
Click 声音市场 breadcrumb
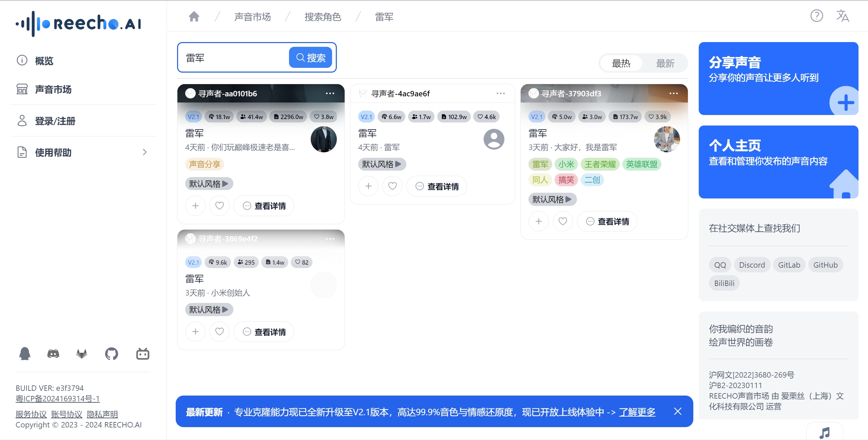pos(252,17)
